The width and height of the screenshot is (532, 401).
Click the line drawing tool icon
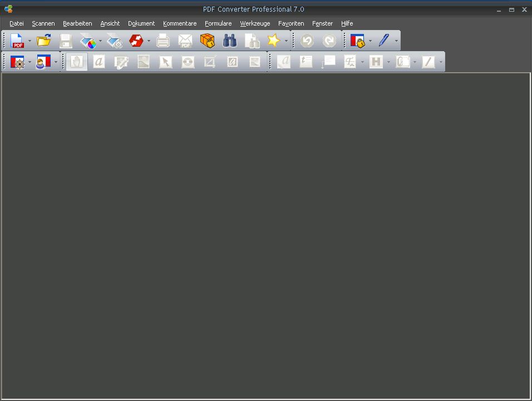pyautogui.click(x=428, y=62)
